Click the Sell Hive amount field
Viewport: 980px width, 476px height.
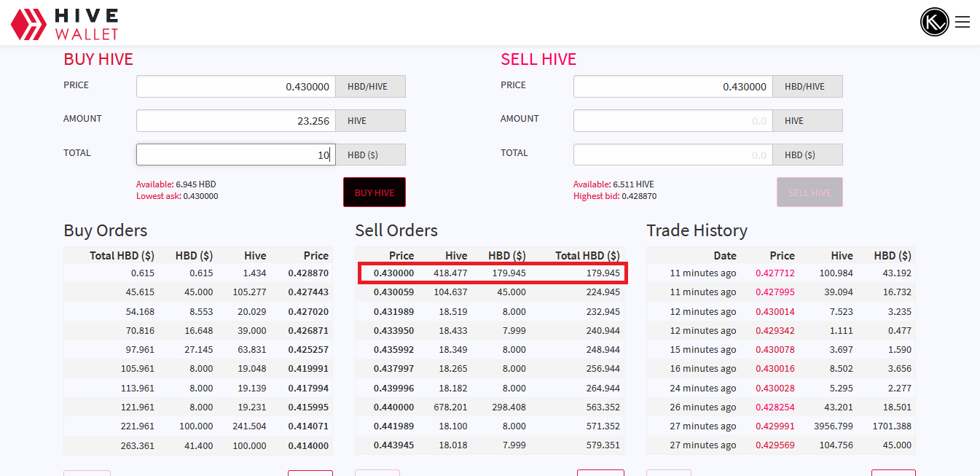[x=673, y=121]
